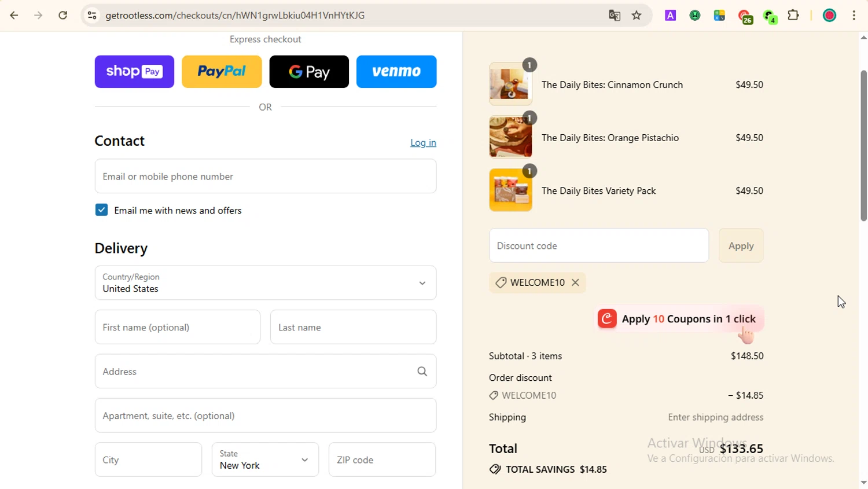Image resolution: width=868 pixels, height=489 pixels.
Task: Focus the ZIP code field
Action: (x=382, y=459)
